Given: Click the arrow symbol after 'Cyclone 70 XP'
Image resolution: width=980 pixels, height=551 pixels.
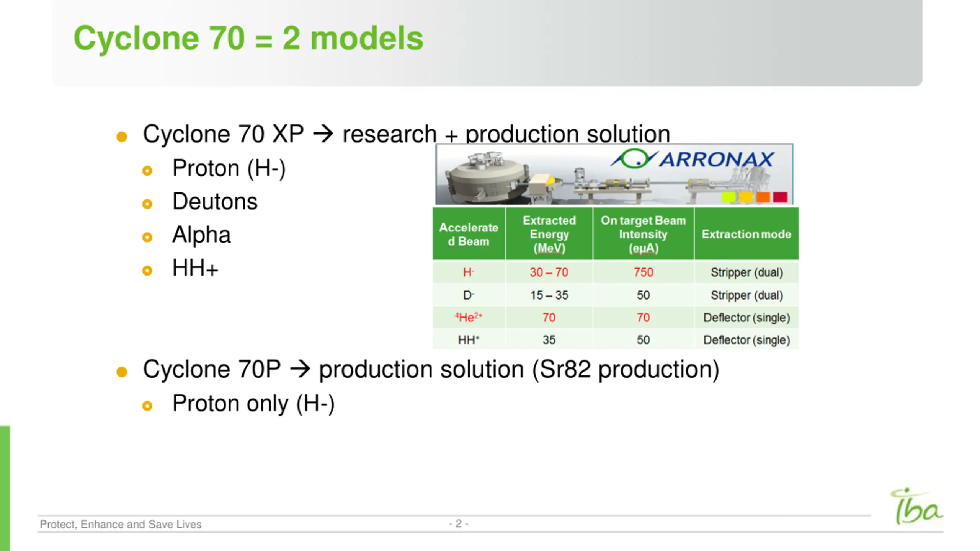Looking at the screenshot, I should [323, 134].
